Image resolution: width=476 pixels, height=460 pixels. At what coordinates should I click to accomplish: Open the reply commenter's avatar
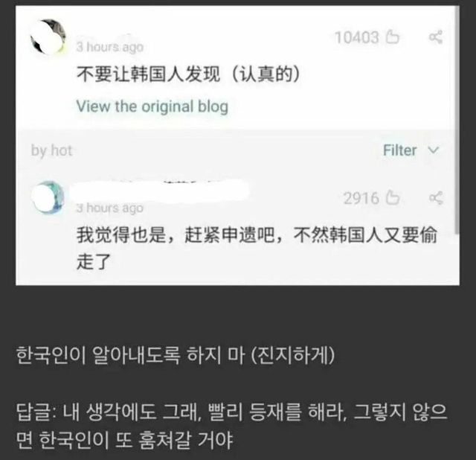click(x=48, y=197)
